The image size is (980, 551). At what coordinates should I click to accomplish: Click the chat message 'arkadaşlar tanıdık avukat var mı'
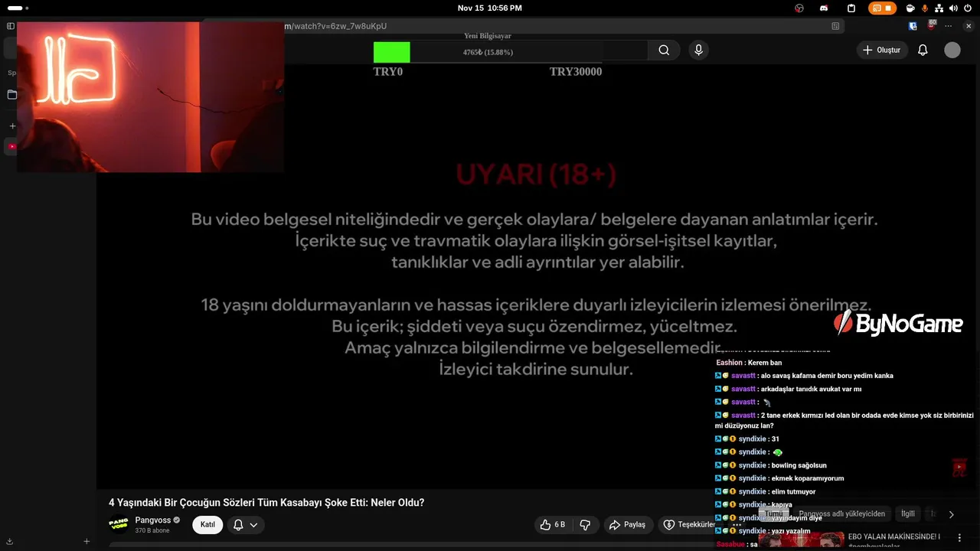(811, 389)
